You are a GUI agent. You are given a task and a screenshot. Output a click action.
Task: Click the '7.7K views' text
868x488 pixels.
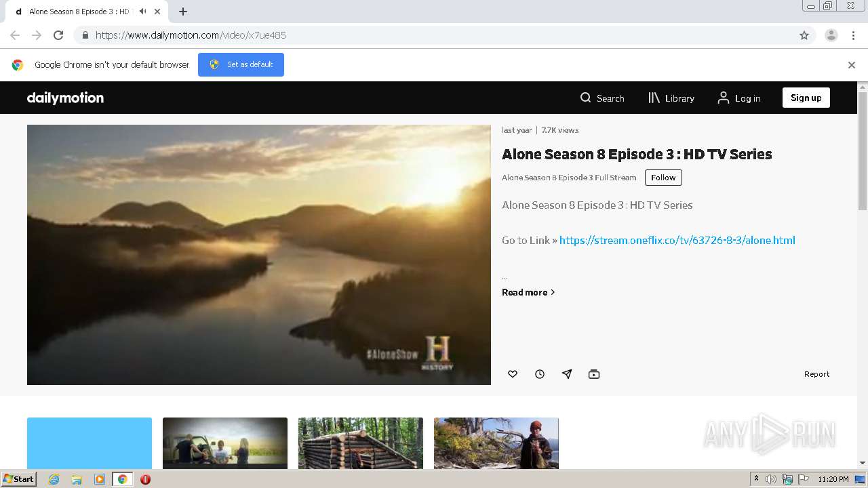click(560, 130)
